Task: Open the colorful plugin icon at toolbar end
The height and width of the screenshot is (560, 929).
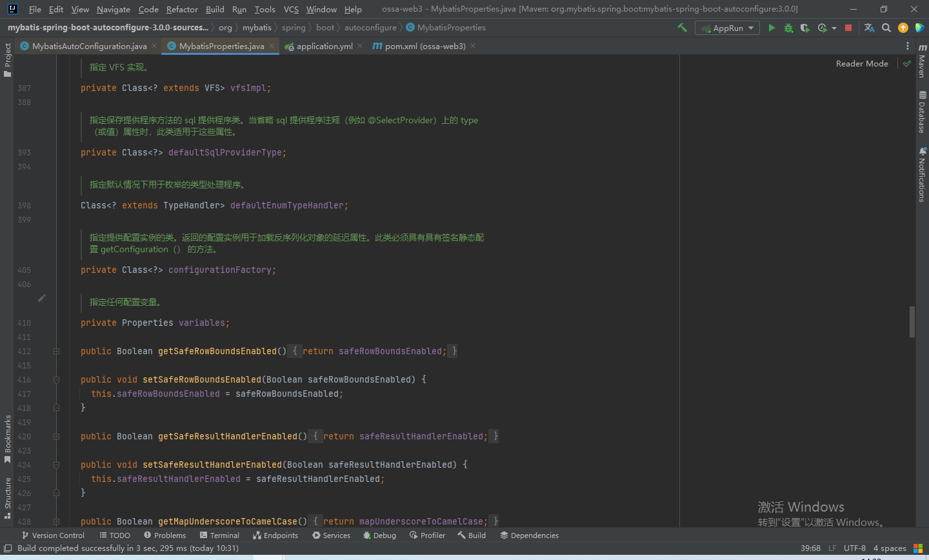Action: click(x=920, y=28)
